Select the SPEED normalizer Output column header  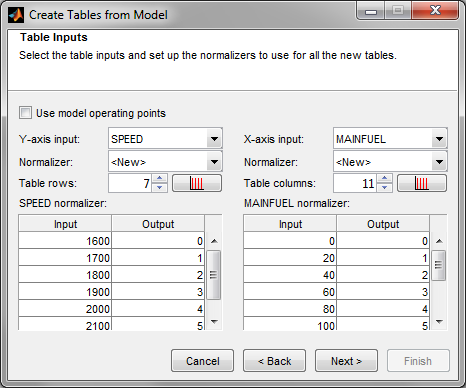pyautogui.click(x=158, y=224)
